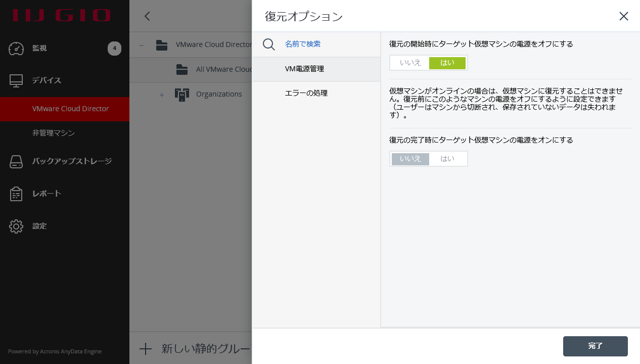Click the backup storage drive icon
The width and height of the screenshot is (640, 364).
coord(16,162)
